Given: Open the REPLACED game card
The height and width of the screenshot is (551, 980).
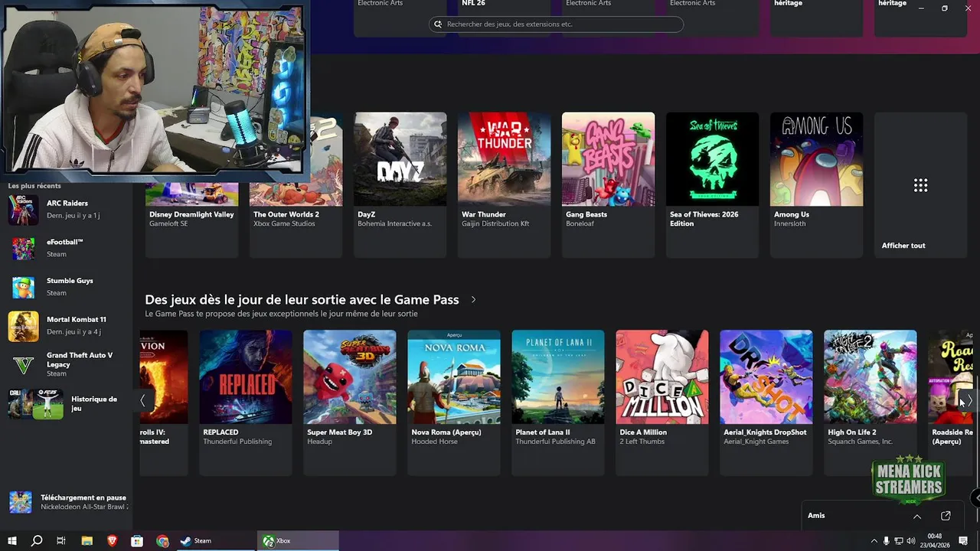Looking at the screenshot, I should [245, 403].
